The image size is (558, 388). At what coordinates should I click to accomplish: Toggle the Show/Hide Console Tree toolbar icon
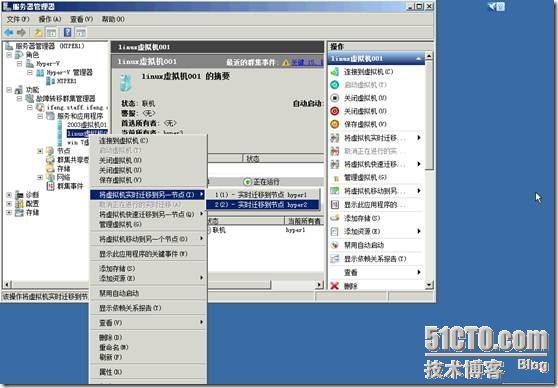pyautogui.click(x=52, y=33)
